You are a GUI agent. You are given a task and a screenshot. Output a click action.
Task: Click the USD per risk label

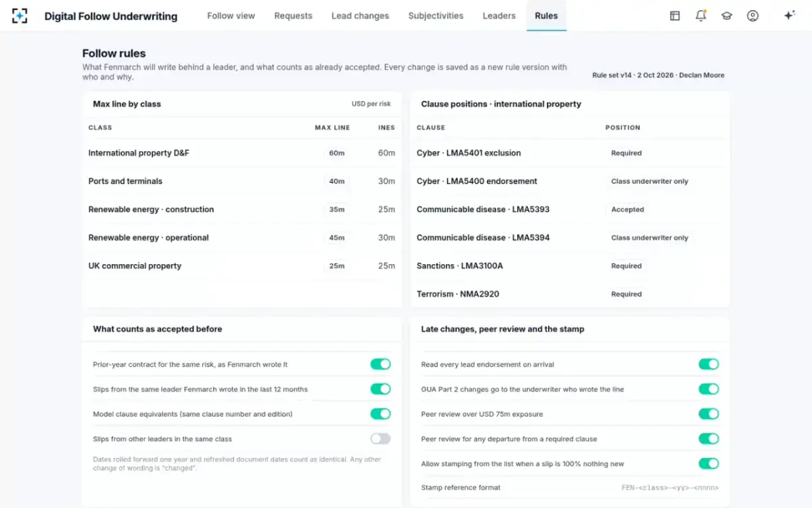[x=371, y=104]
